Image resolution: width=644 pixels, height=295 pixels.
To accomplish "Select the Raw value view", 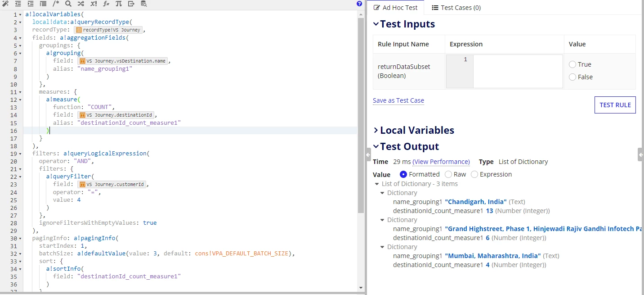I will pos(448,174).
